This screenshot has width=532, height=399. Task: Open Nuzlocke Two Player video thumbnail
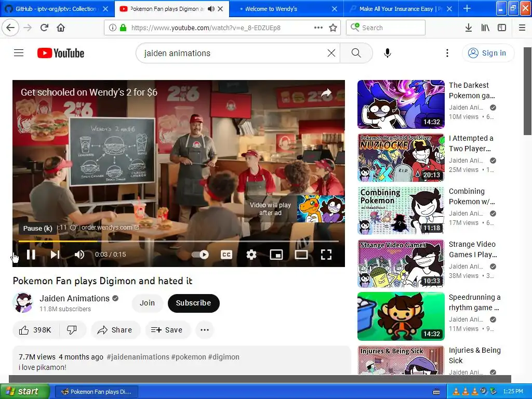tap(401, 157)
